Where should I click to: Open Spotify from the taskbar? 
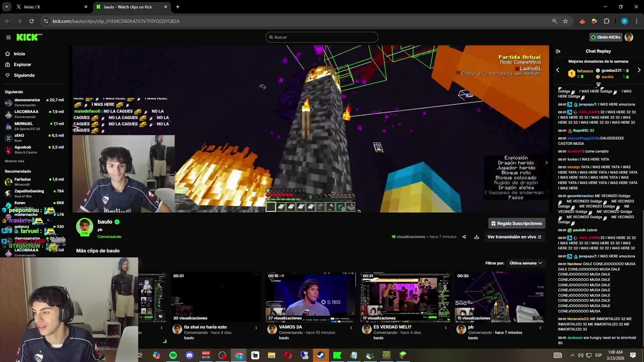point(173,355)
